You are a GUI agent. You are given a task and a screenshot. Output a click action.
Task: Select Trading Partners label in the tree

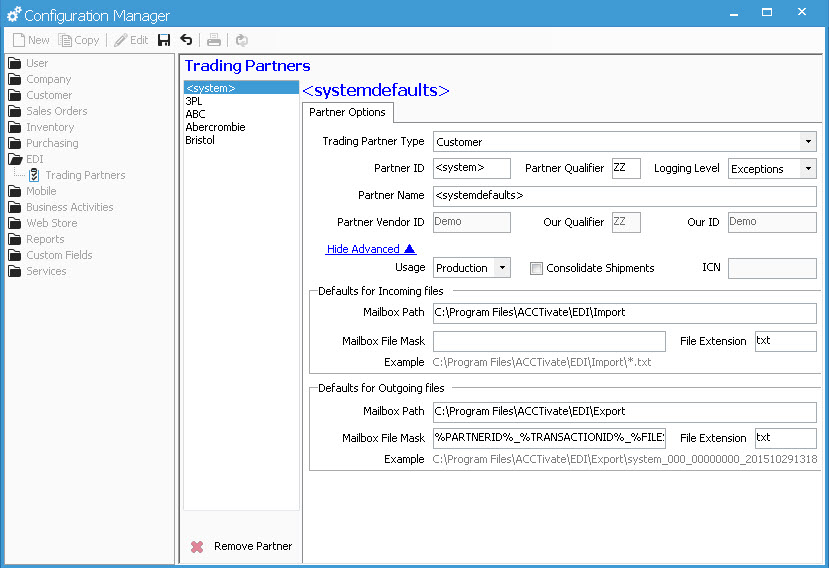coord(85,175)
